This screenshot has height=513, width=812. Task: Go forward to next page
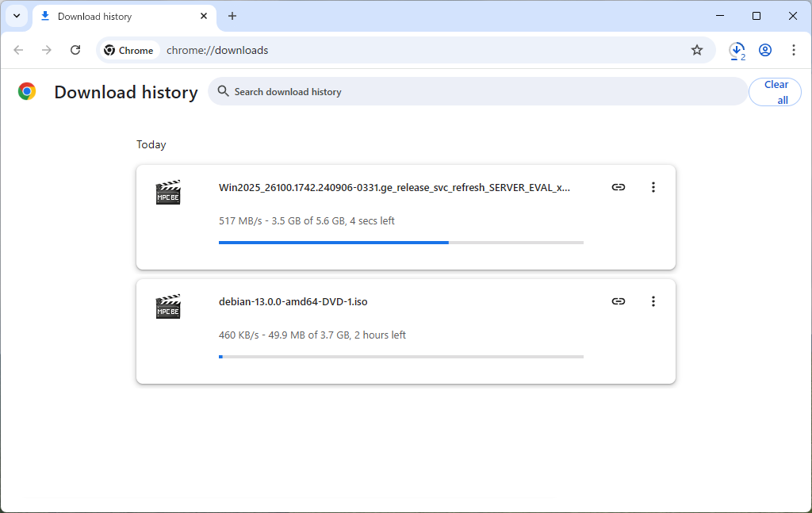(47, 50)
